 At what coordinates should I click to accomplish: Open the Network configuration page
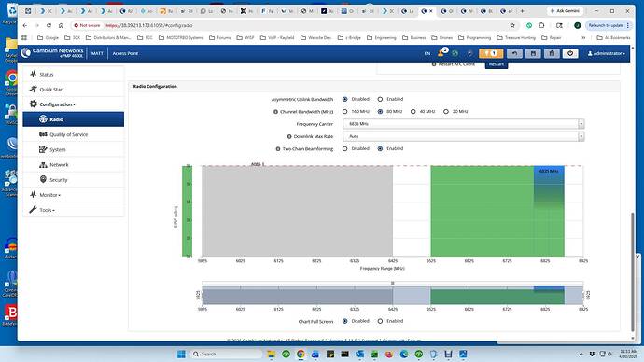pos(74,165)
